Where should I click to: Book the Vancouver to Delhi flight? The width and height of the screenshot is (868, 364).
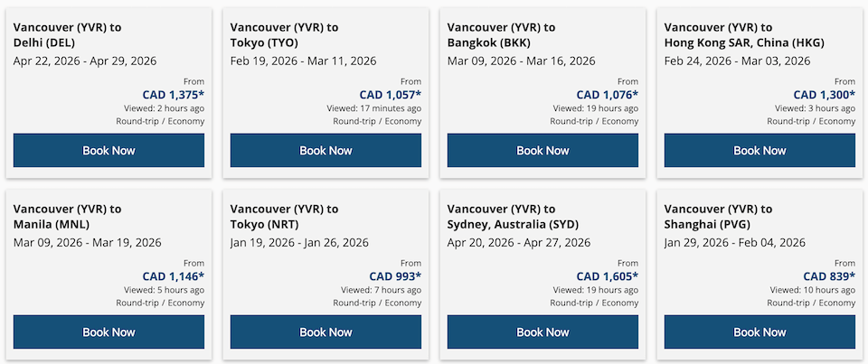pos(108,151)
